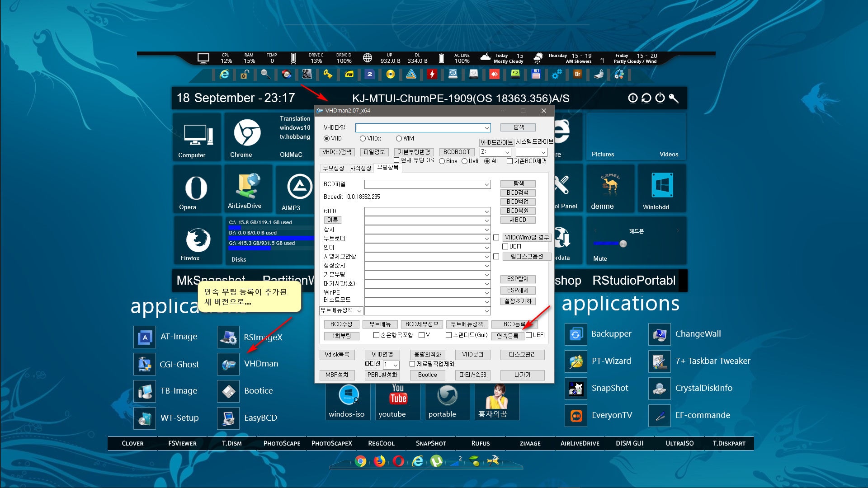Click the G:\ disk usage bar
Screen dimensions: 868x488
pos(271,247)
